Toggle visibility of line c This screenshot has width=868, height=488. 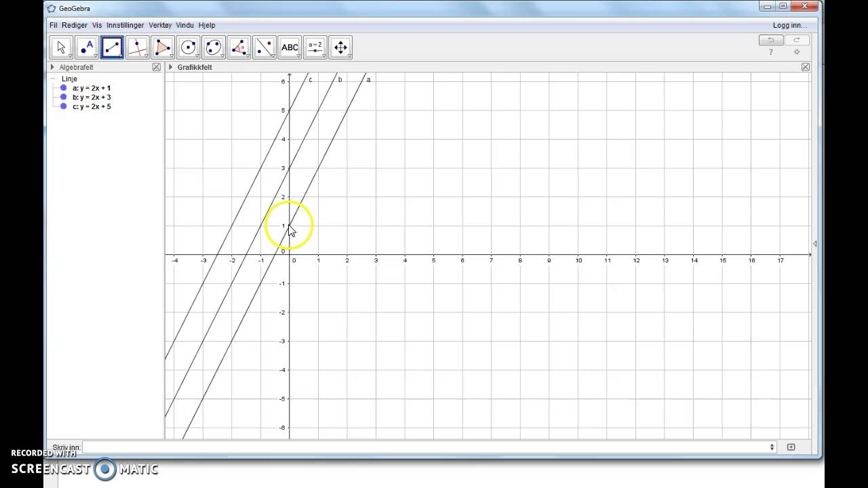tap(64, 106)
